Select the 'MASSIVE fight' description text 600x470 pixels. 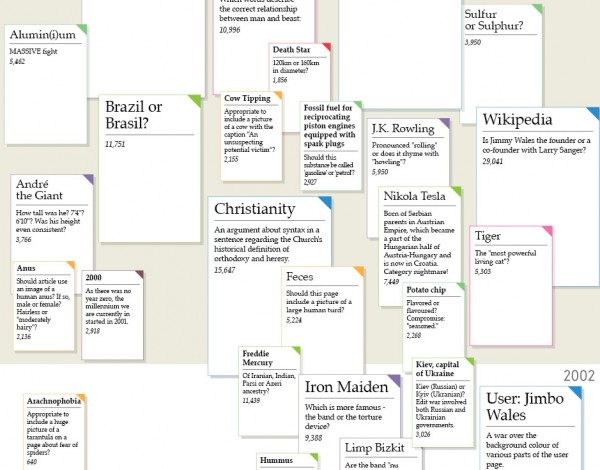[x=33, y=51]
